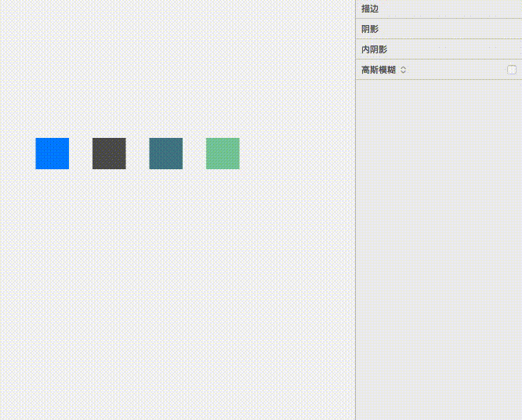The image size is (522, 420).
Task: Open the 内阴影 section
Action: [x=439, y=49]
